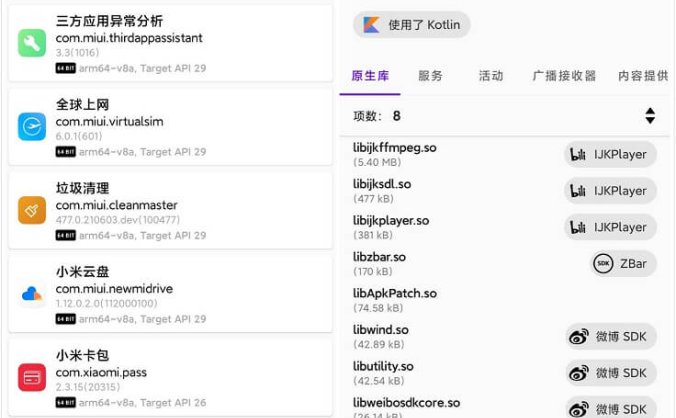Open the com.miui.newmidrive package name

114,289
